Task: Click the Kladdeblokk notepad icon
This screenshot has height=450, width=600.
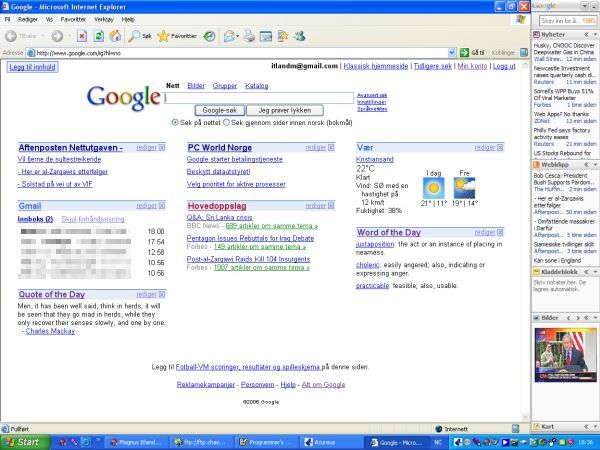Action: pos(536,272)
